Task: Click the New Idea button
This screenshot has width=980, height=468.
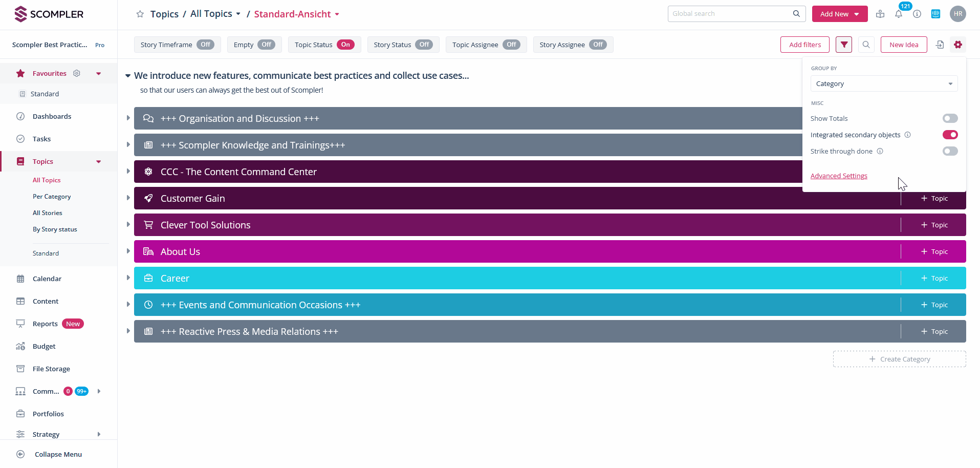Action: point(904,45)
